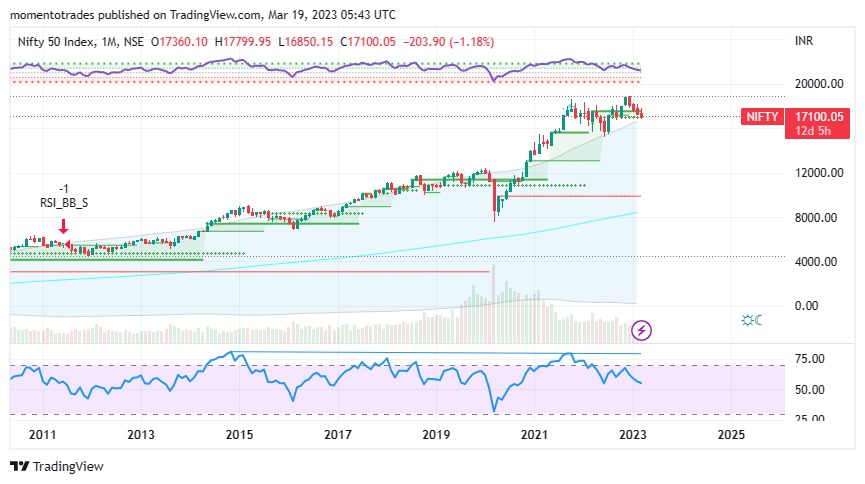
Task: Click the momentotrades published header text
Action: point(203,15)
